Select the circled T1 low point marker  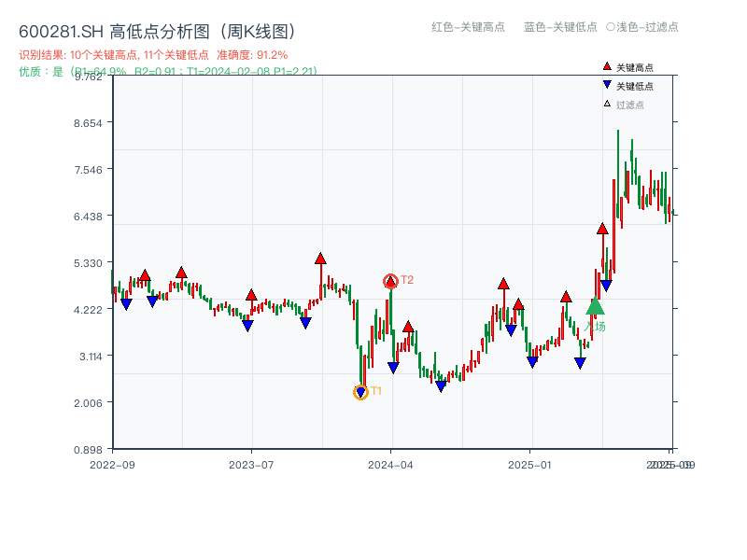click(x=360, y=391)
